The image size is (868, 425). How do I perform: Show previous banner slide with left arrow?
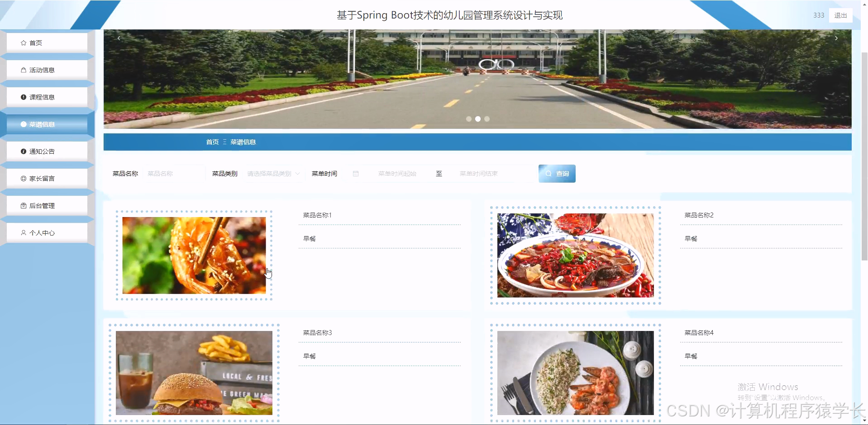119,38
